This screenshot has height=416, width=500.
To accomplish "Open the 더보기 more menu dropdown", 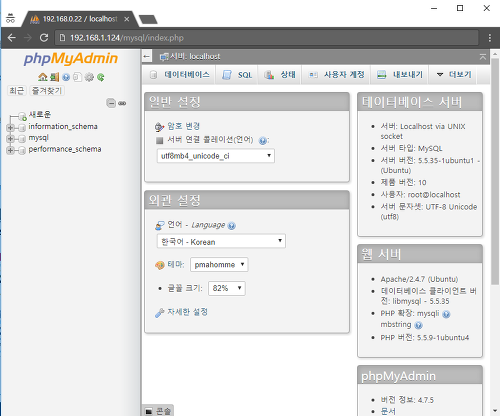I will [454, 75].
